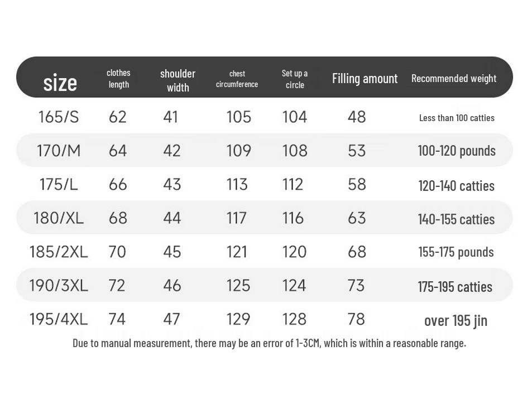Viewport: 532px width, 399px height.
Task: Select the "clothes length" header
Action: tap(118, 79)
